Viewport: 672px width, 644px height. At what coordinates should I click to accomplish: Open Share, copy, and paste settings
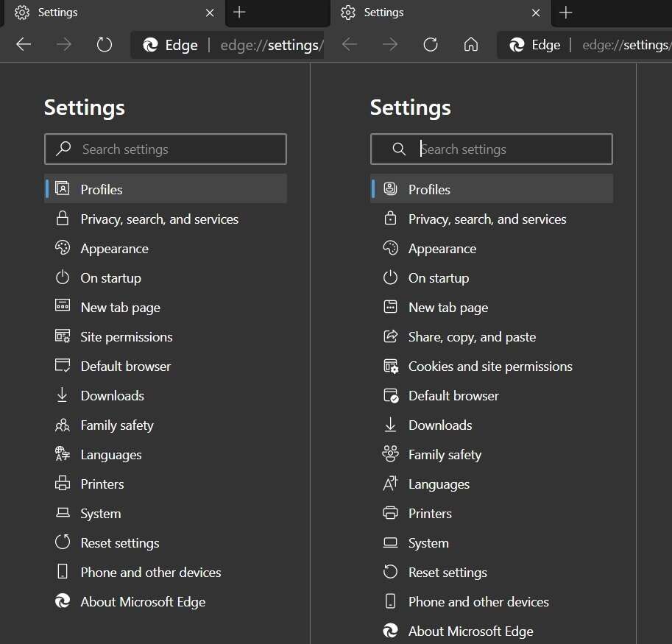click(x=472, y=337)
